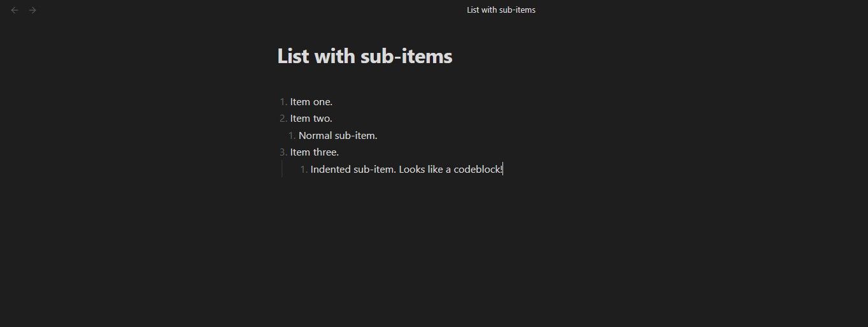The width and height of the screenshot is (868, 327).
Task: Navigate back with the left arrow
Action: [15, 10]
